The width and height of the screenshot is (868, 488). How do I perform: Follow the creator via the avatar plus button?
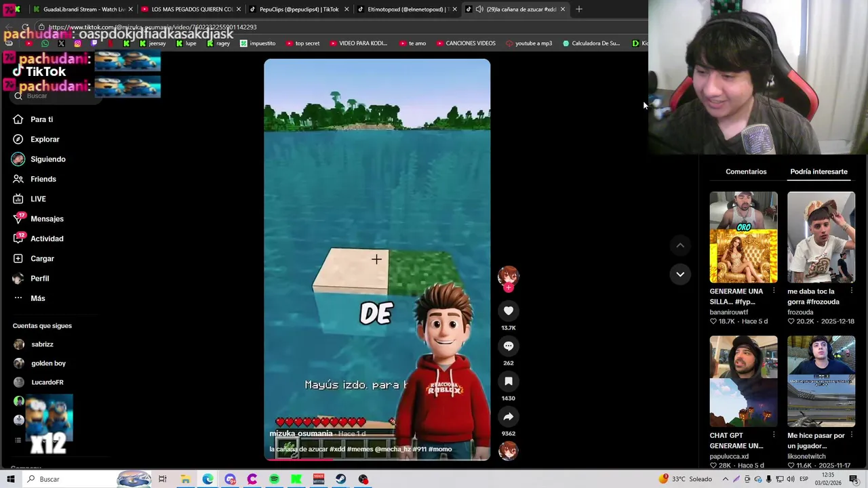pos(508,287)
